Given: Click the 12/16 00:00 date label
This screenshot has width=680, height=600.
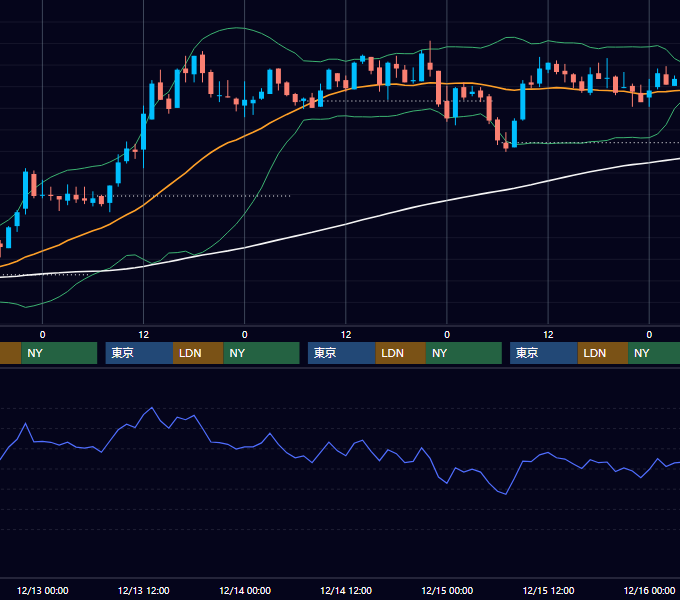Looking at the screenshot, I should (x=649, y=590).
